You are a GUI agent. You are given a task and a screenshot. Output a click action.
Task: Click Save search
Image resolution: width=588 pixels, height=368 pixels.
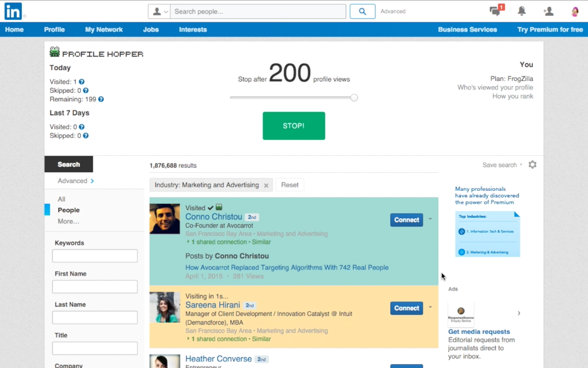point(499,165)
